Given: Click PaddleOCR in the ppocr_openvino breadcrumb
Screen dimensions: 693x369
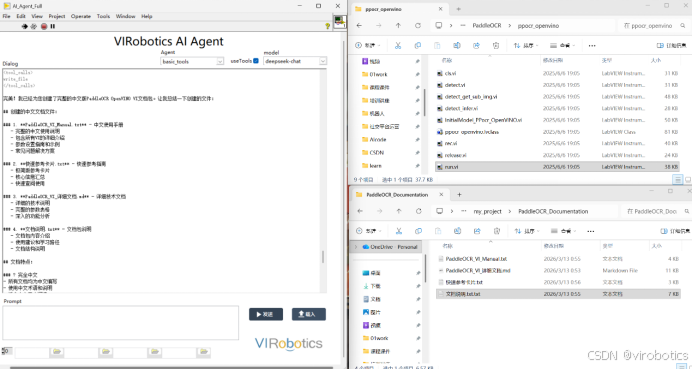Looking at the screenshot, I should [x=487, y=26].
